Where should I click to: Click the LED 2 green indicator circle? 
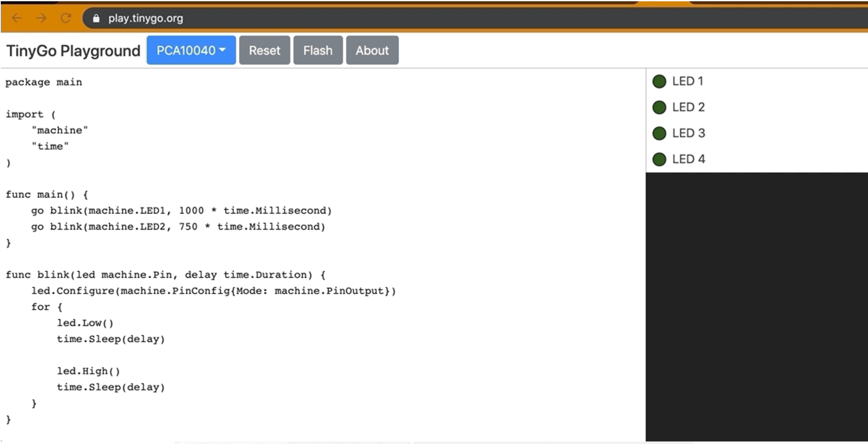pos(659,107)
